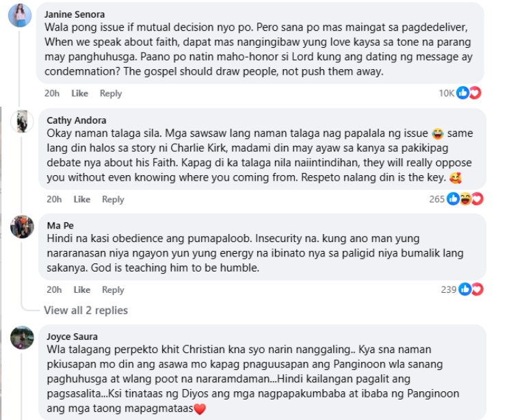
Task: View reaction icons on Ma Pe's comment
Action: pos(471,289)
